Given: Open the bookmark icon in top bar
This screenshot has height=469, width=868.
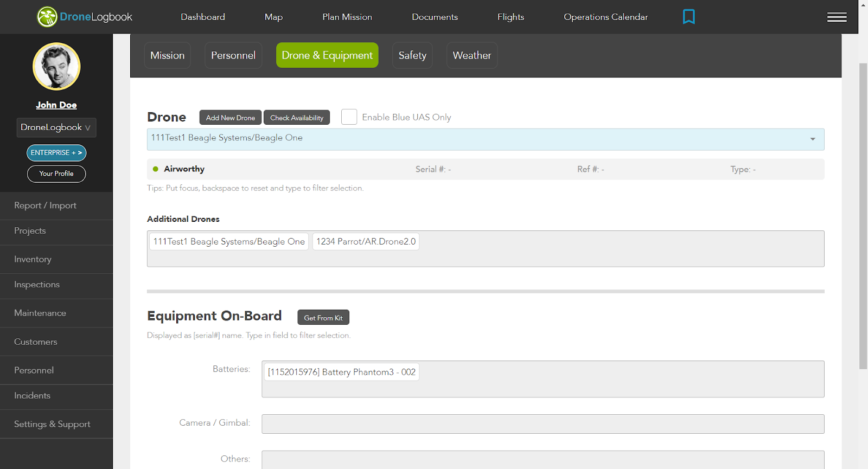Looking at the screenshot, I should point(688,17).
